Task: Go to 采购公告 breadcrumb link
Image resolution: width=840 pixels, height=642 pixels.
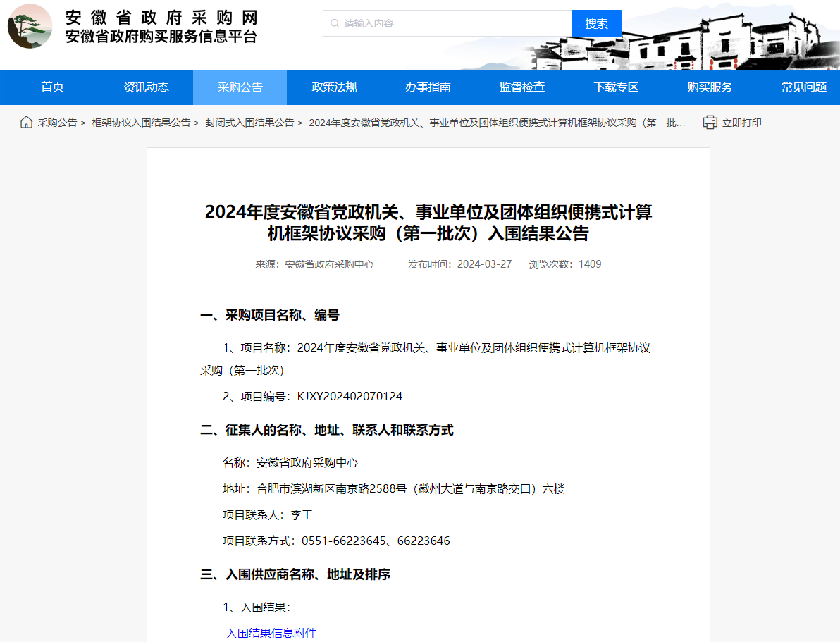Action: pos(57,123)
